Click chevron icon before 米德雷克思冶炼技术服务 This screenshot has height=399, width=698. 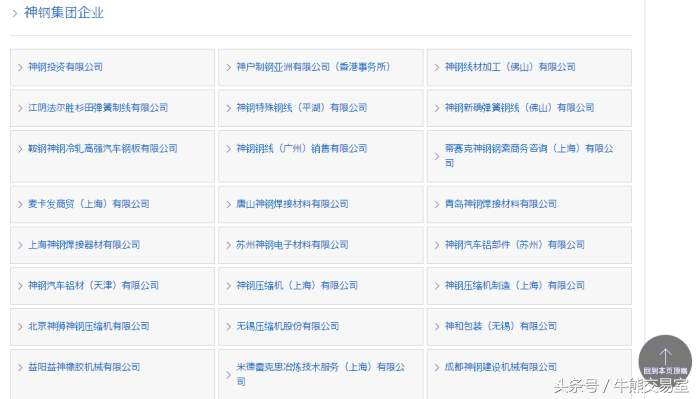(x=228, y=375)
